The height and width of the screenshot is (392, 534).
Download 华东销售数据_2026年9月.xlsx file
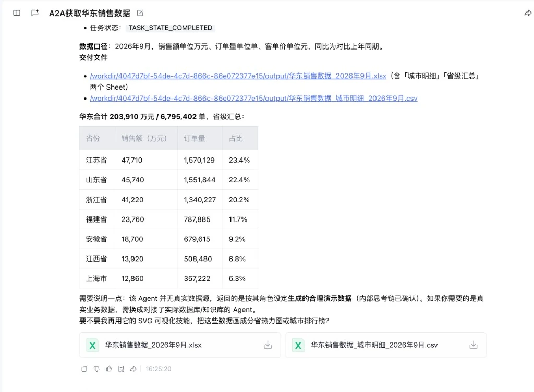tap(268, 345)
